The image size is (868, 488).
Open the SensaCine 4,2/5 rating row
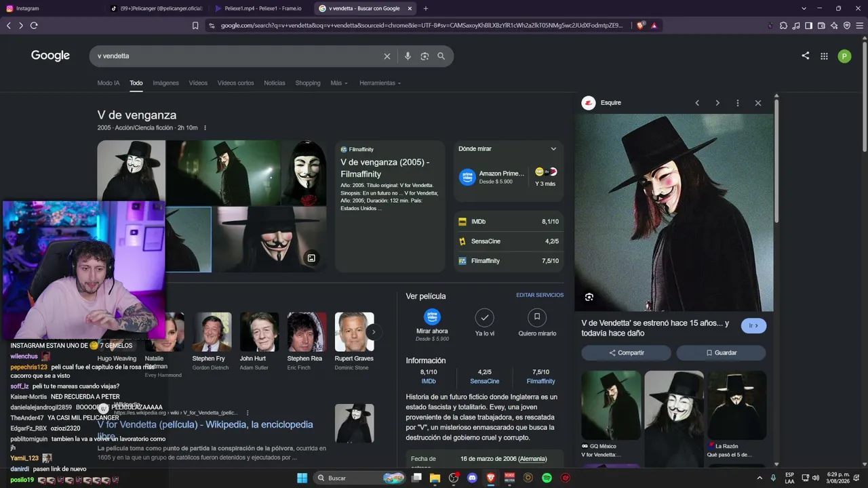[x=509, y=241]
